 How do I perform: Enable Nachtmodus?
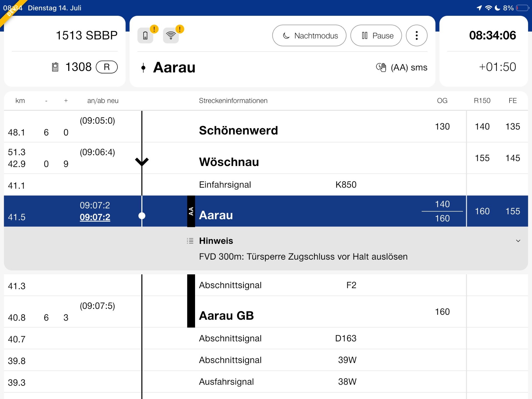[x=309, y=35]
